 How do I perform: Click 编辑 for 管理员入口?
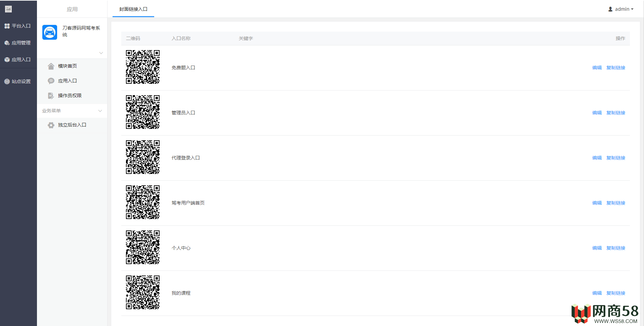(597, 113)
